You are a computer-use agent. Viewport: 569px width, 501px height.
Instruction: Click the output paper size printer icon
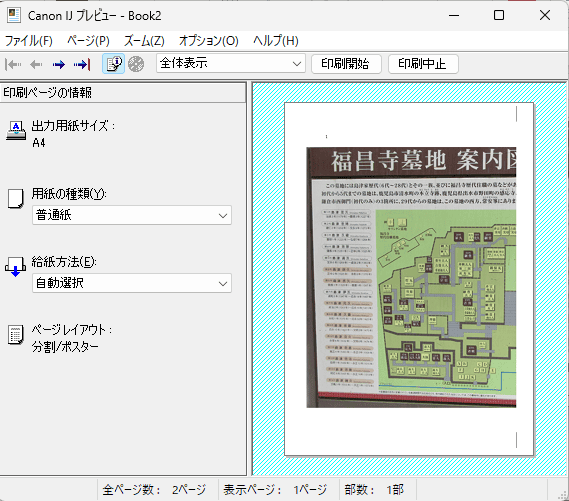(16, 131)
